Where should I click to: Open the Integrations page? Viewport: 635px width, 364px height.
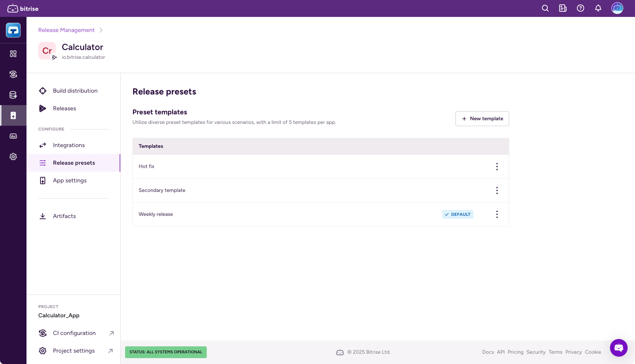coord(73,145)
